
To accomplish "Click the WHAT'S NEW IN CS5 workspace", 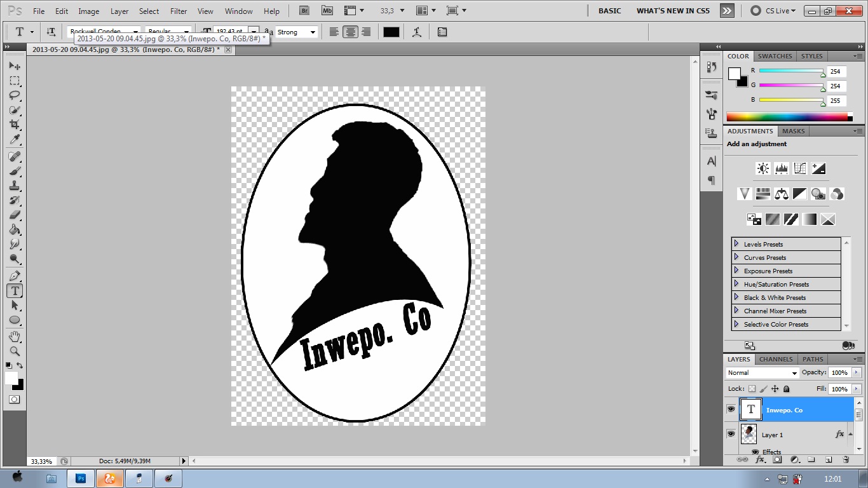I will point(673,11).
